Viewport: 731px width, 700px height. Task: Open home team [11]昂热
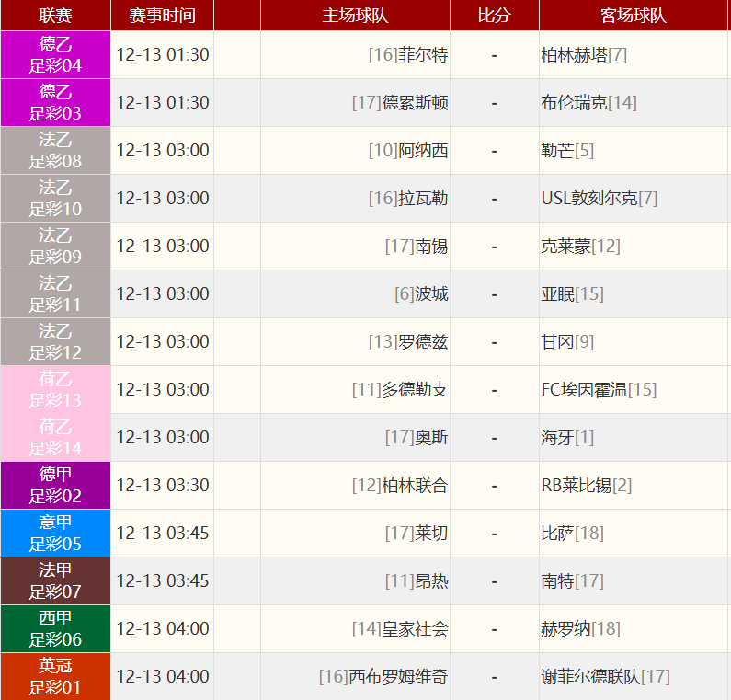pos(417,580)
